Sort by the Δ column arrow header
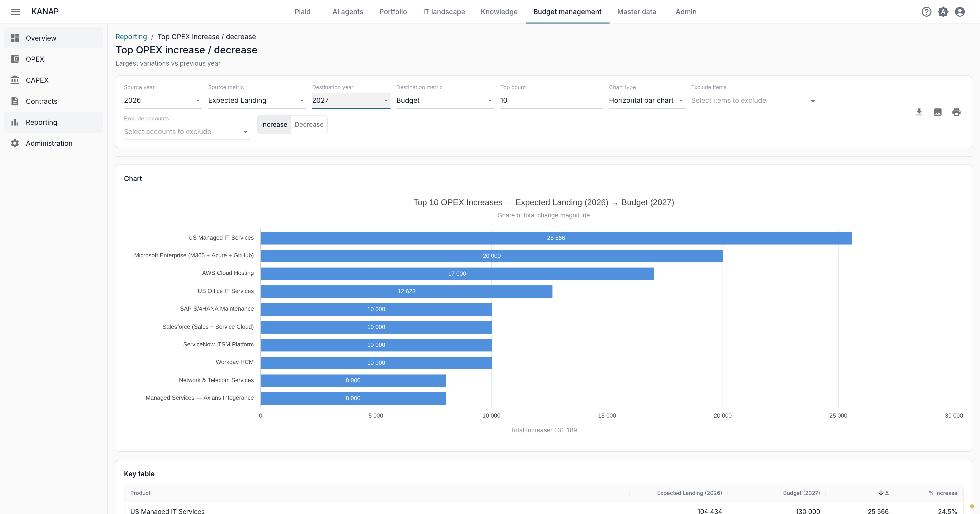The width and height of the screenshot is (980, 514). click(x=883, y=493)
